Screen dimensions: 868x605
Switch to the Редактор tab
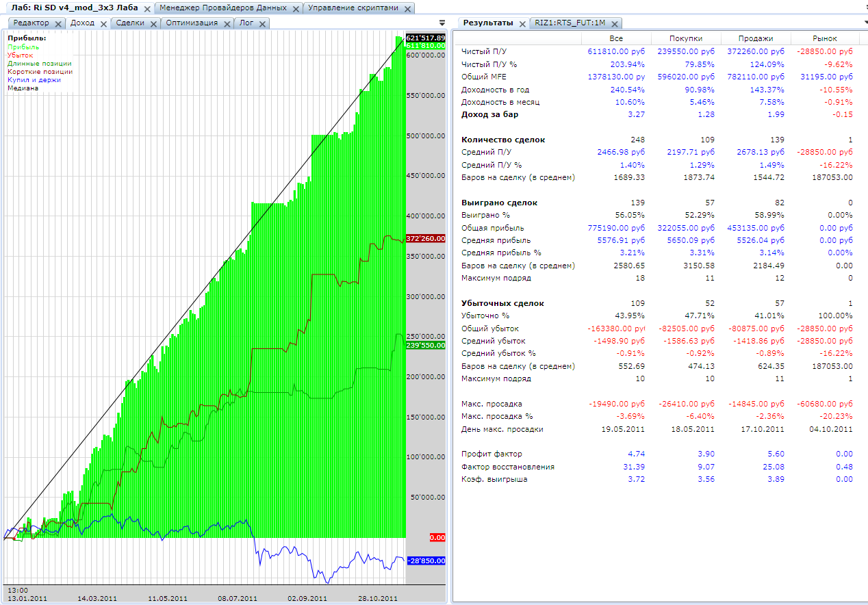tap(31, 23)
